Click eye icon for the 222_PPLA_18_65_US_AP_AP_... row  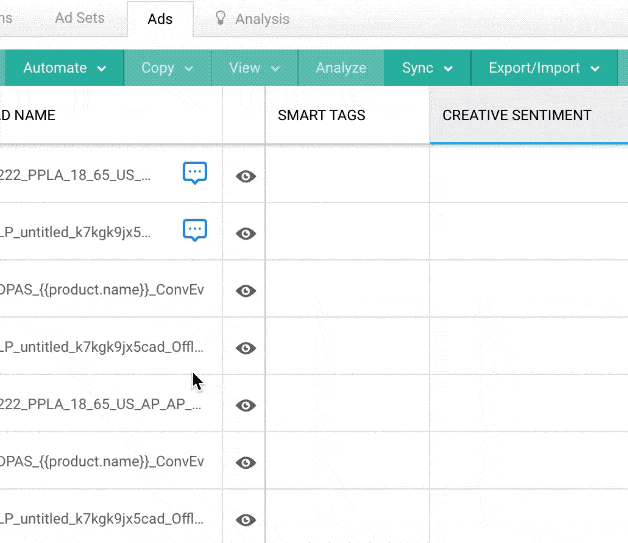tap(246, 405)
